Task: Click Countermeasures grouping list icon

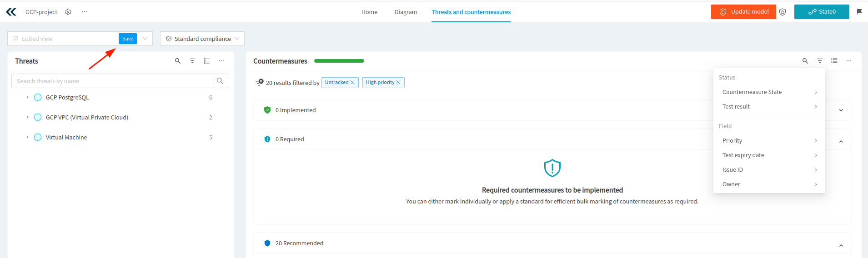Action: pos(834,60)
